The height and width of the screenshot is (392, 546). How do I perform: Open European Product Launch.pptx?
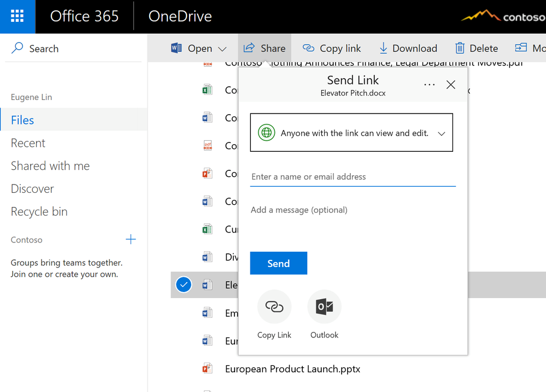coord(292,369)
